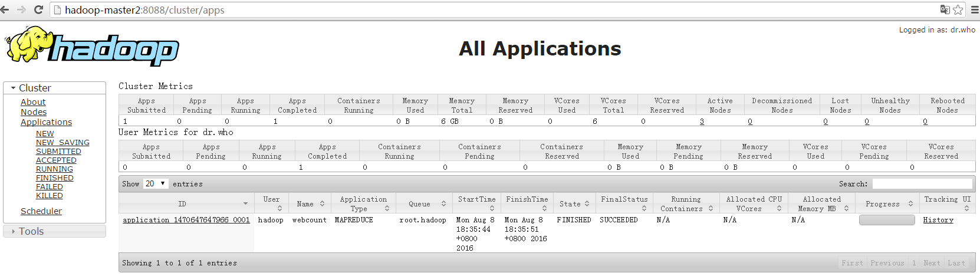Image resolution: width=980 pixels, height=276 pixels.
Task: Filter applications by SUBMITTED state
Action: tap(58, 152)
